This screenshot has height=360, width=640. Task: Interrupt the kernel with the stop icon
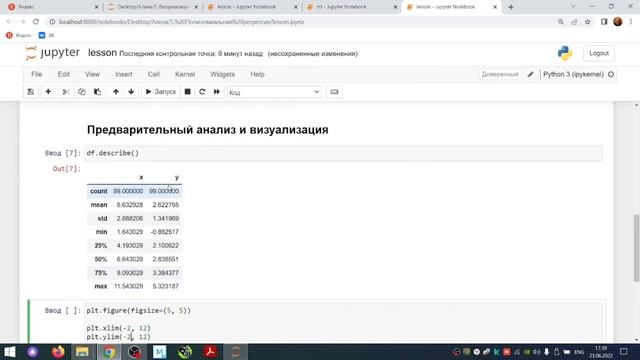pos(187,92)
